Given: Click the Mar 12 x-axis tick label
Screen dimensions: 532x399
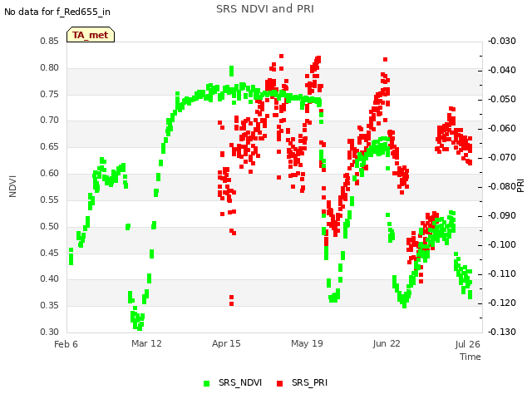Looking at the screenshot, I should (x=146, y=343).
